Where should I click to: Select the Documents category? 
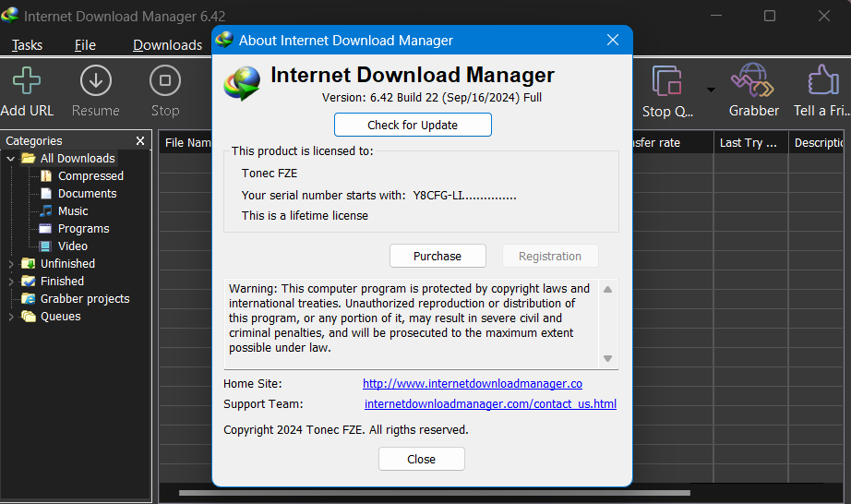tap(88, 194)
